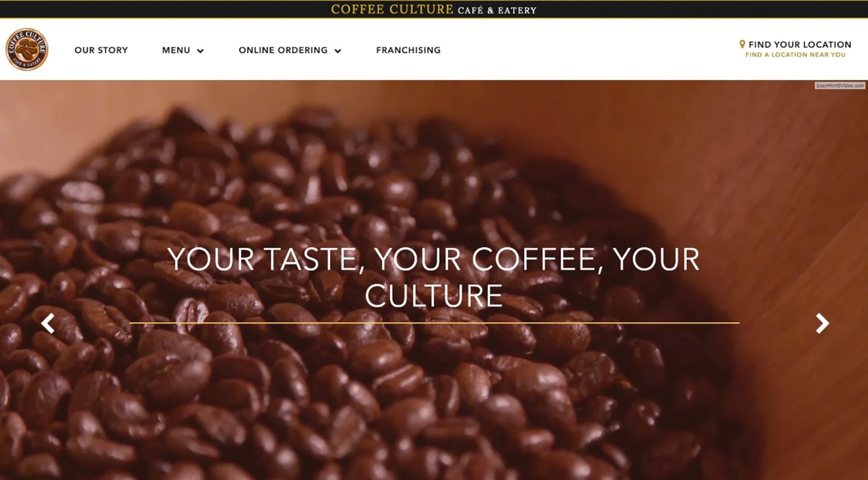The image size is (868, 480).
Task: Expand the Menu dropdown chevron
Action: [x=200, y=51]
